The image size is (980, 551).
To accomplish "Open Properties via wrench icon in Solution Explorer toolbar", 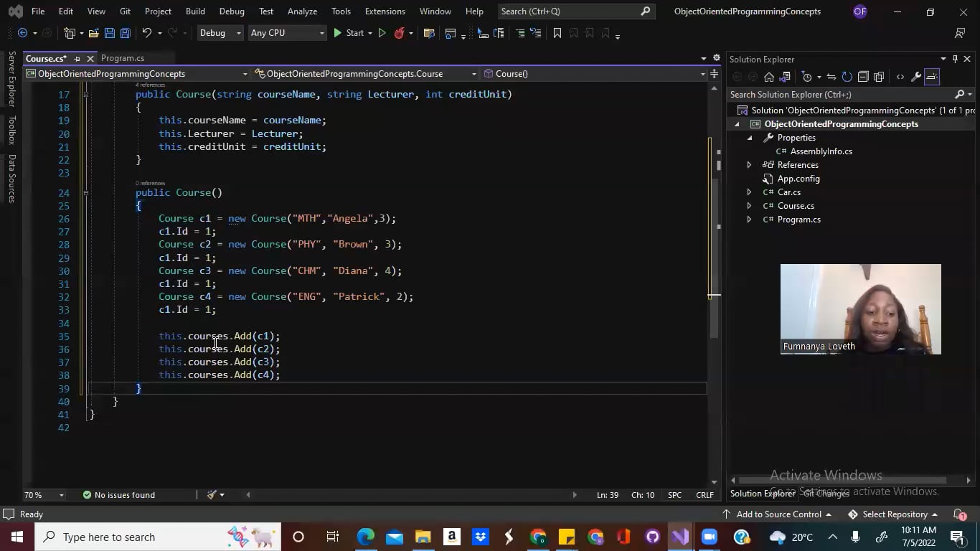I will (916, 77).
